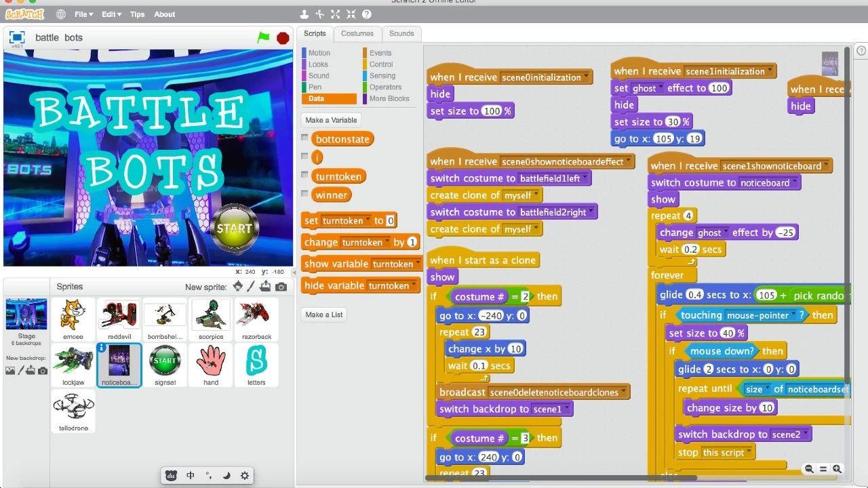868x488 pixels.
Task: Open the About menu
Action: pyautogui.click(x=165, y=14)
